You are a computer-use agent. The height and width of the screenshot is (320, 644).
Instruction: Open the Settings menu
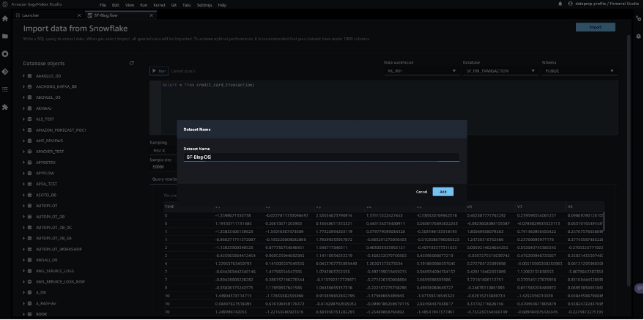click(x=204, y=5)
